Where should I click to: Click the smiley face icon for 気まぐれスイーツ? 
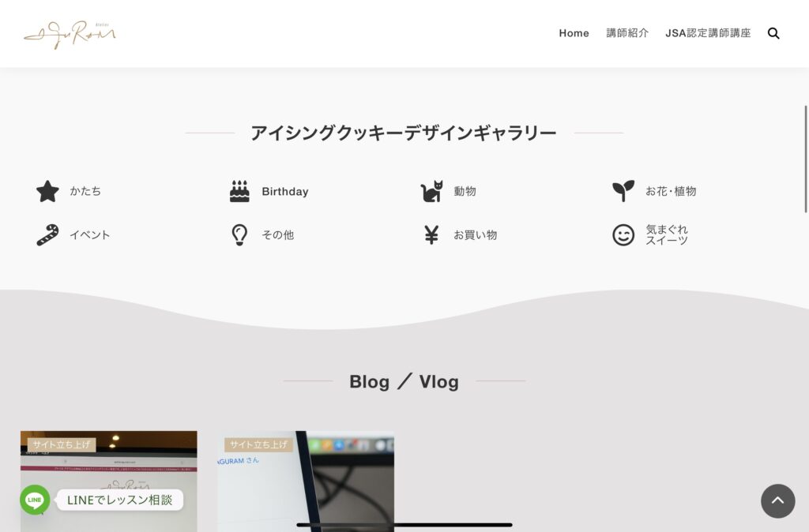(x=623, y=234)
